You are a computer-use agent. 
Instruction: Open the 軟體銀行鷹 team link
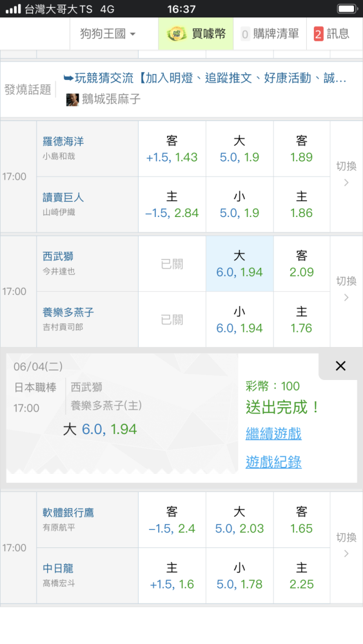(x=68, y=513)
